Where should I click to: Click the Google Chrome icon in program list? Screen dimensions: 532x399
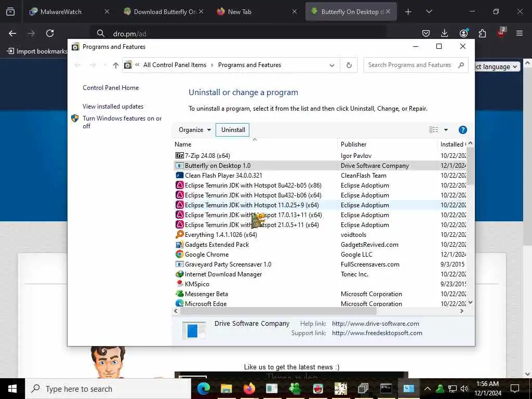point(179,254)
